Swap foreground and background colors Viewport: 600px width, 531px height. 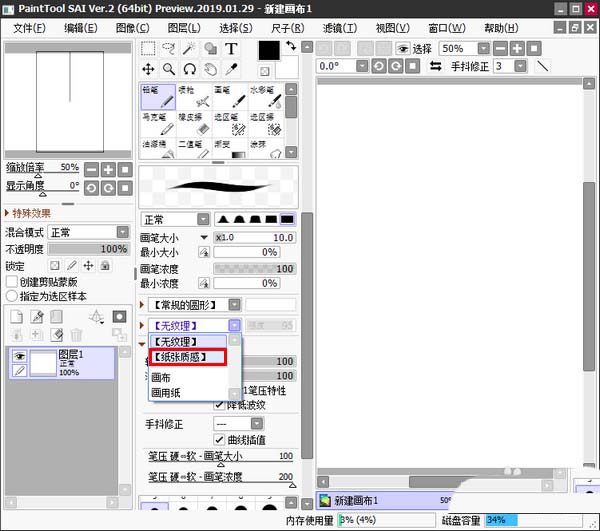(291, 46)
